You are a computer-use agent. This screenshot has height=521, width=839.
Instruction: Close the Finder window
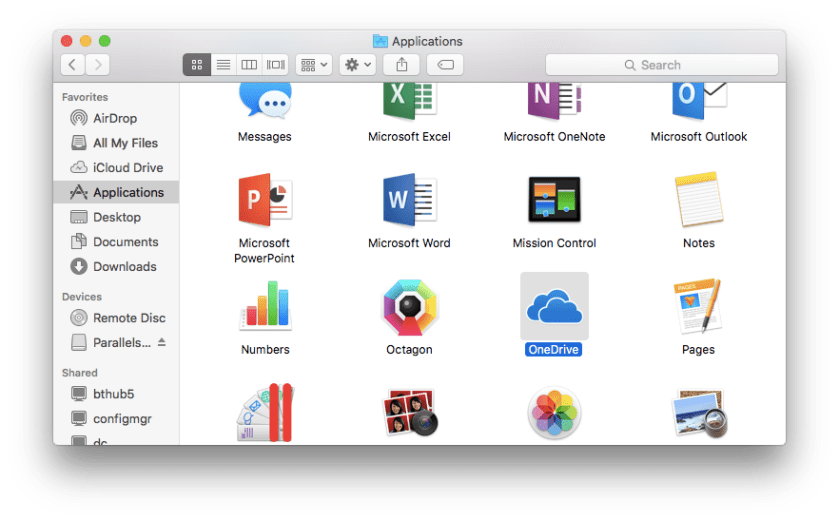click(x=67, y=41)
